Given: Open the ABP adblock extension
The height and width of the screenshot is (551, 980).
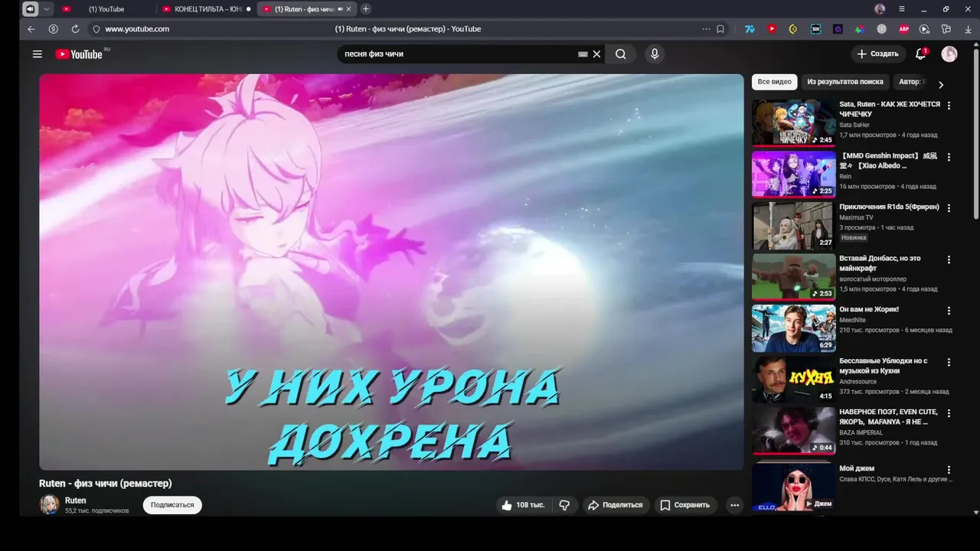Looking at the screenshot, I should point(903,29).
